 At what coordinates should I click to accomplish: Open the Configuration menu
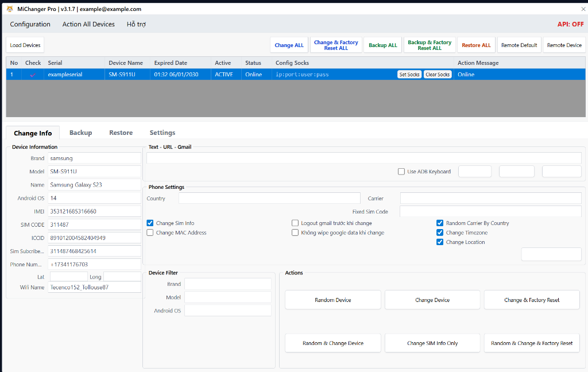tap(30, 24)
